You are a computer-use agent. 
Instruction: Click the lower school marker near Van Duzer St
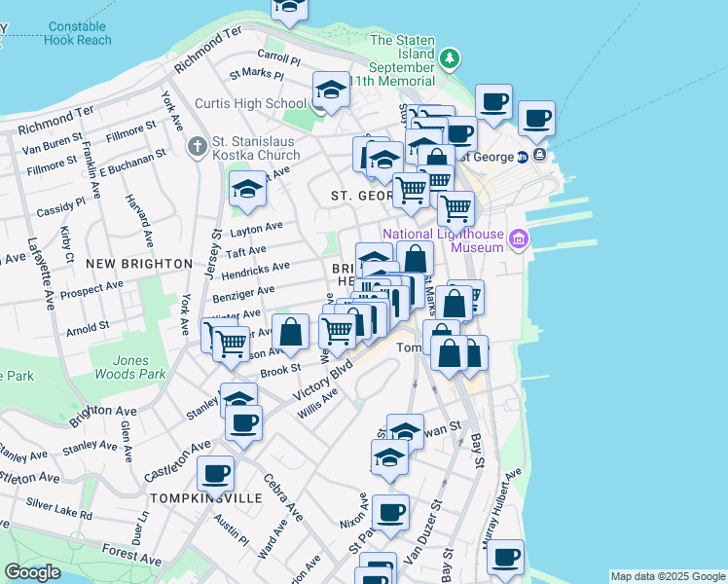pos(390,458)
